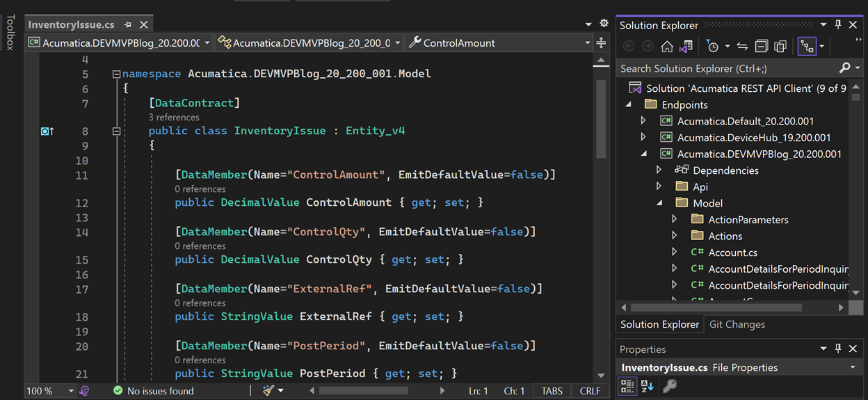Select the InventoryIssue.cs document tab
The image size is (868, 400).
tap(71, 24)
